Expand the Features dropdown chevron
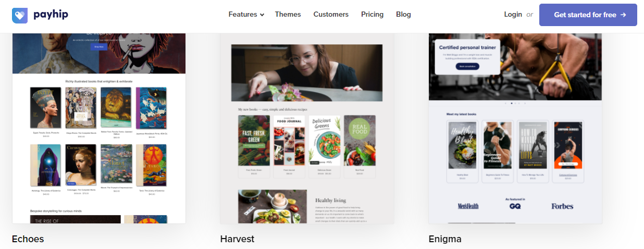644x249 pixels. [262, 15]
